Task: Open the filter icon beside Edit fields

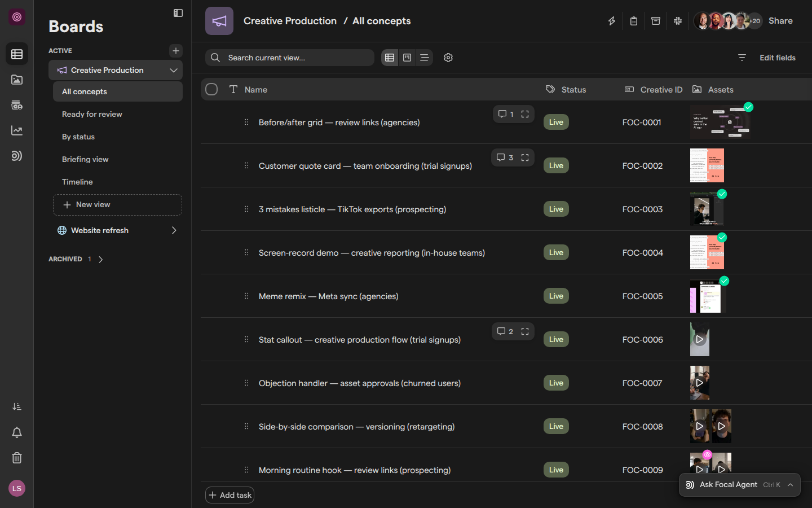Action: coord(742,58)
